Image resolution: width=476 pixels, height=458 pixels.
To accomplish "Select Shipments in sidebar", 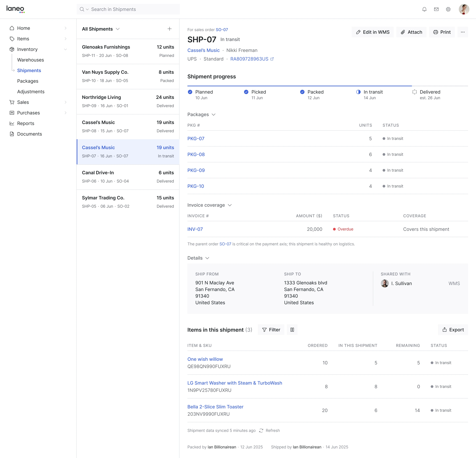I will [29, 70].
